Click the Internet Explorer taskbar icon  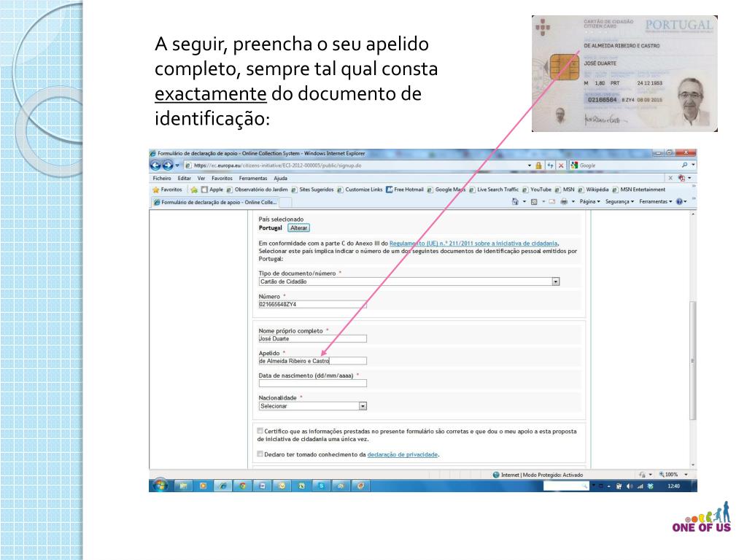pyautogui.click(x=222, y=486)
